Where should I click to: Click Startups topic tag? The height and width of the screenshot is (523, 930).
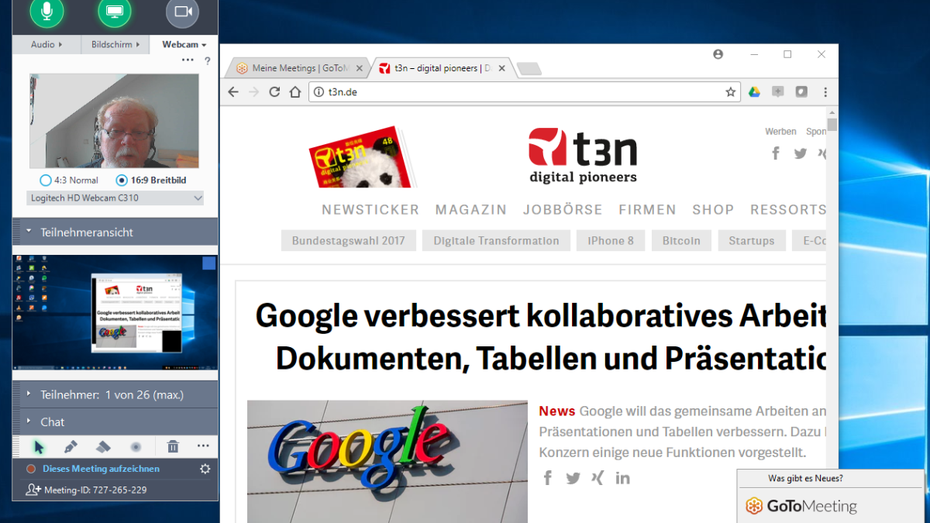(751, 241)
